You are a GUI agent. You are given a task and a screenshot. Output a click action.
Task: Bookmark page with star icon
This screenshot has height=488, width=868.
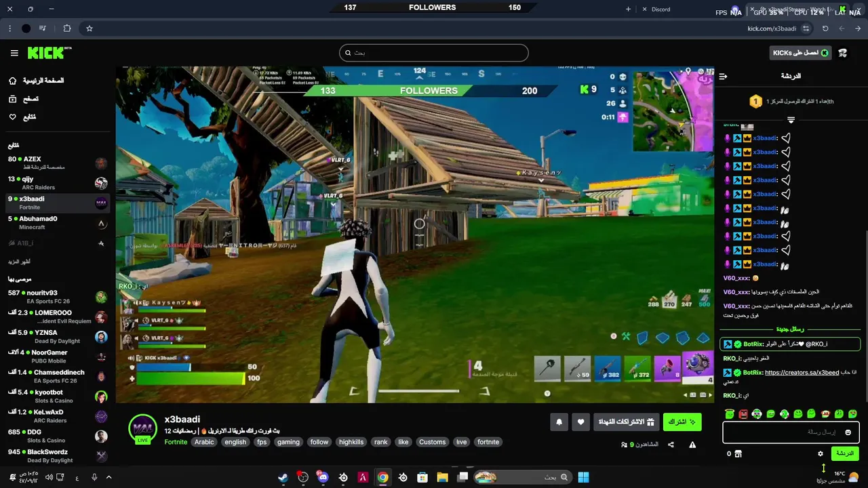tap(89, 28)
